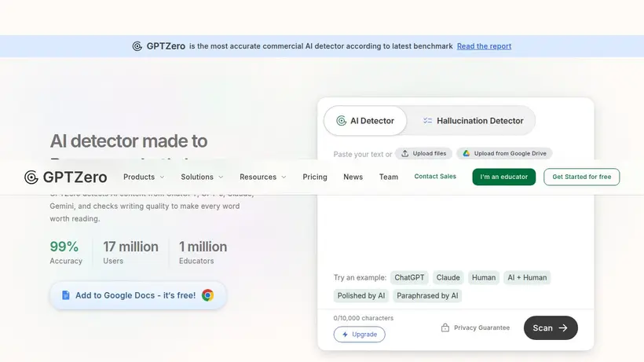Viewport: 644px width, 362px height.
Task: Open the Read the report link
Action: click(x=485, y=46)
